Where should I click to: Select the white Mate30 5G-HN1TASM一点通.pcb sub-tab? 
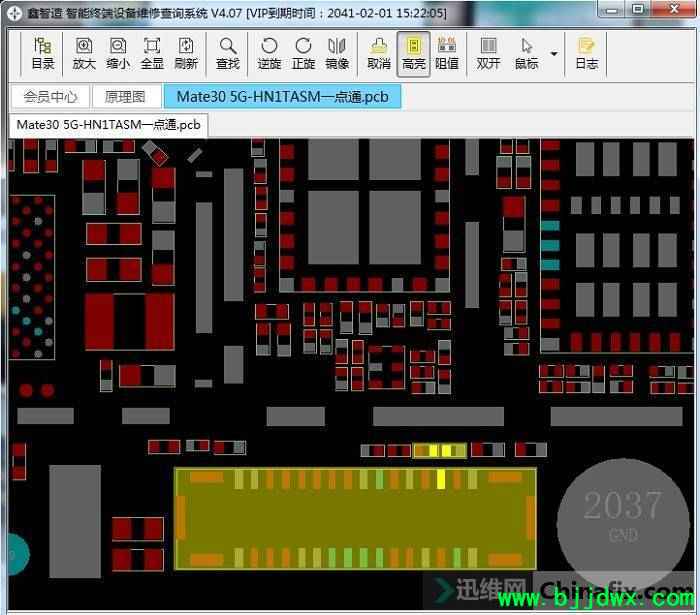(108, 125)
